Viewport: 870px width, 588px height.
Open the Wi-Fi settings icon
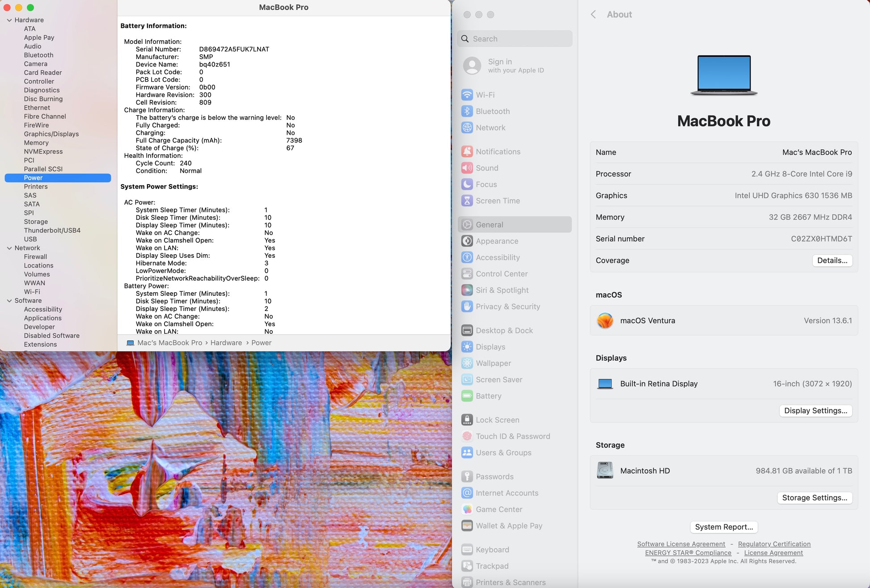(467, 95)
